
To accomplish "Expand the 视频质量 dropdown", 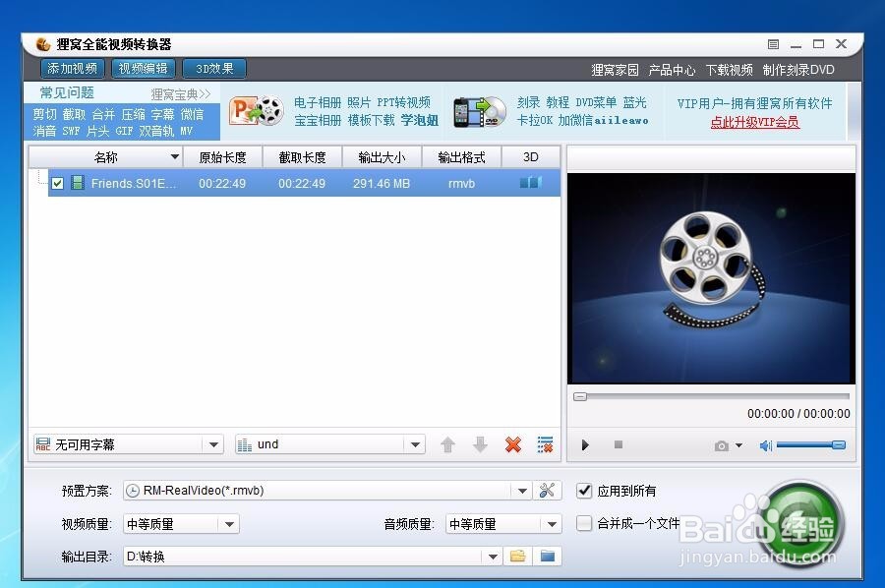I will click(229, 524).
